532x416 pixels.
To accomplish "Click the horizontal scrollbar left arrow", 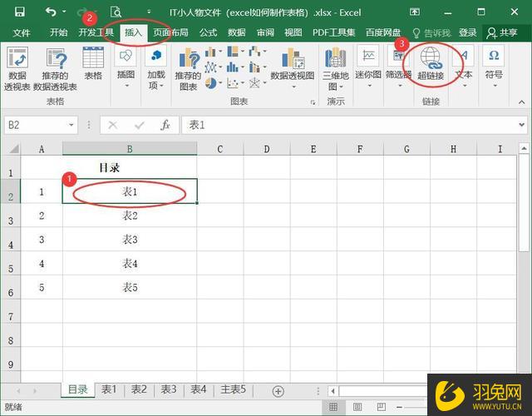I will 332,391.
